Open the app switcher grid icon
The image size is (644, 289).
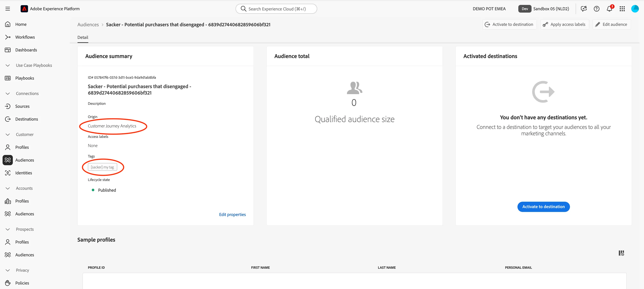coord(622,9)
